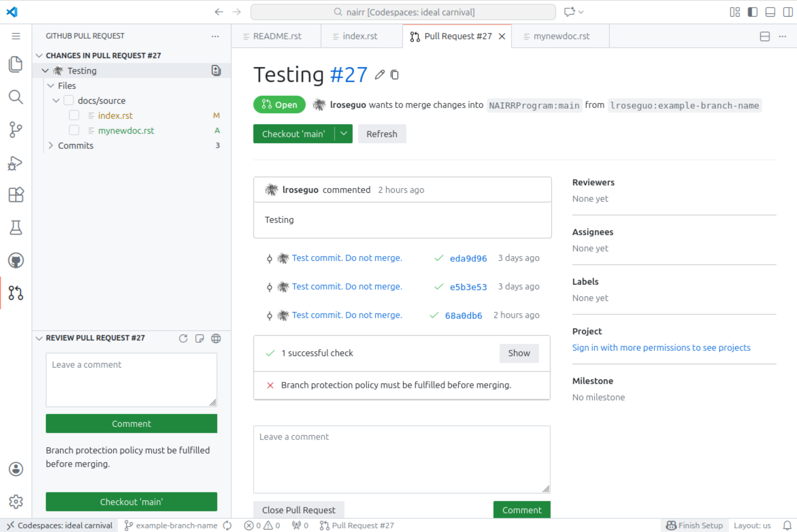
Task: Collapse the Testing tree node
Action: point(45,71)
